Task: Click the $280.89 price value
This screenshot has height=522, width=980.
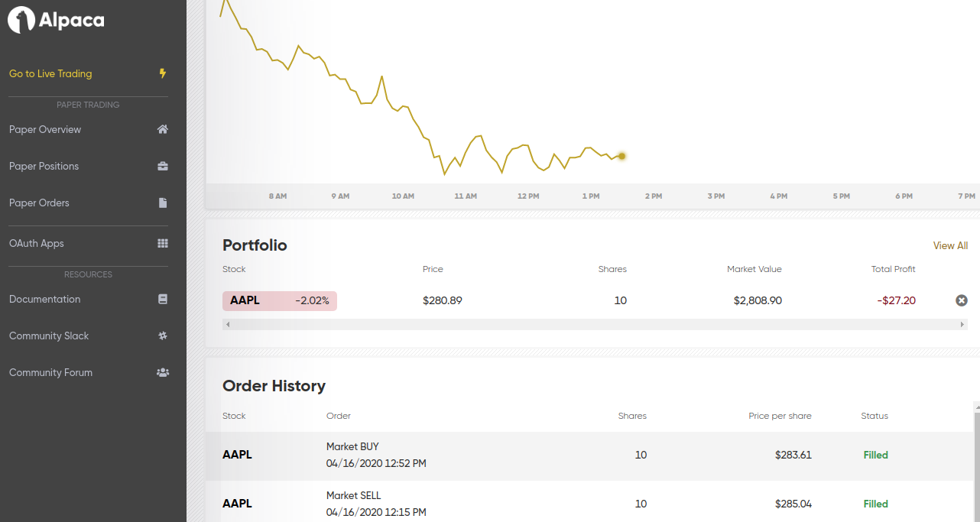Action: [x=443, y=300]
